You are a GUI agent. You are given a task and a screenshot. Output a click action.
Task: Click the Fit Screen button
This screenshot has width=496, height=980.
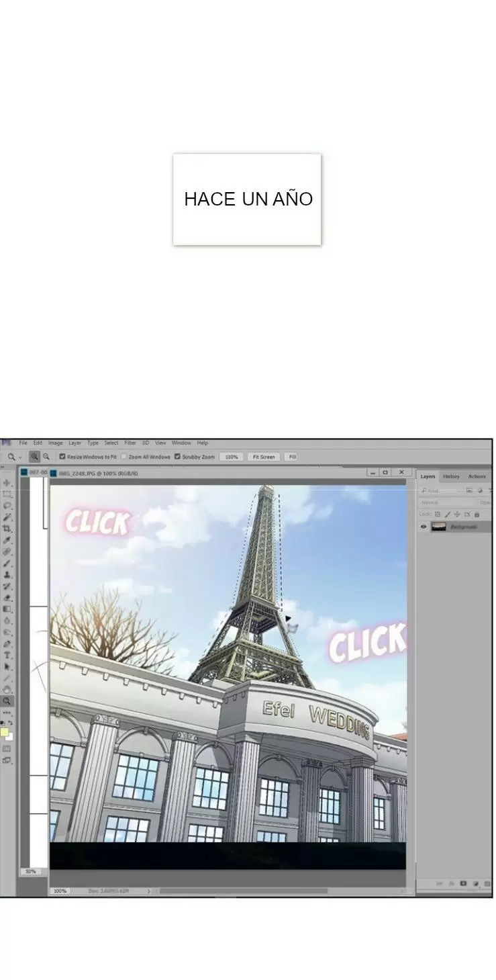tap(264, 457)
